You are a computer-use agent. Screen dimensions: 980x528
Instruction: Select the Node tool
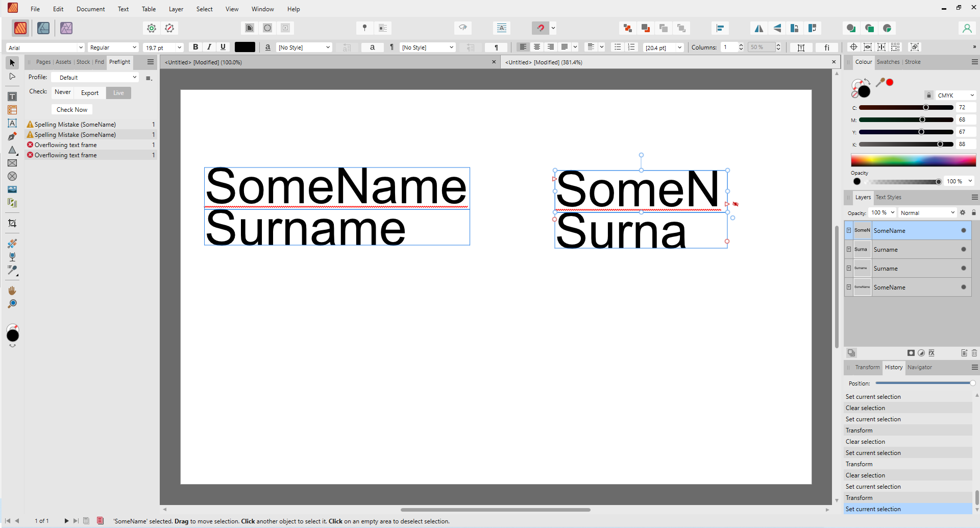tap(12, 77)
